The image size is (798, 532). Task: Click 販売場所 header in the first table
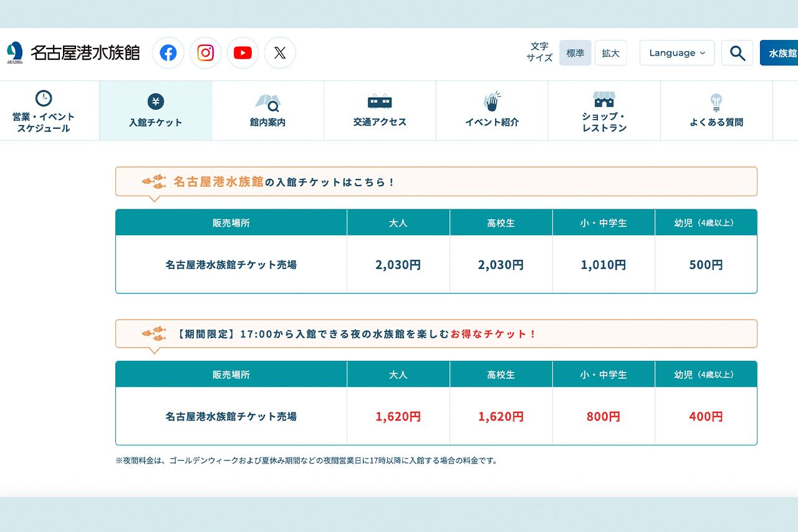231,222
